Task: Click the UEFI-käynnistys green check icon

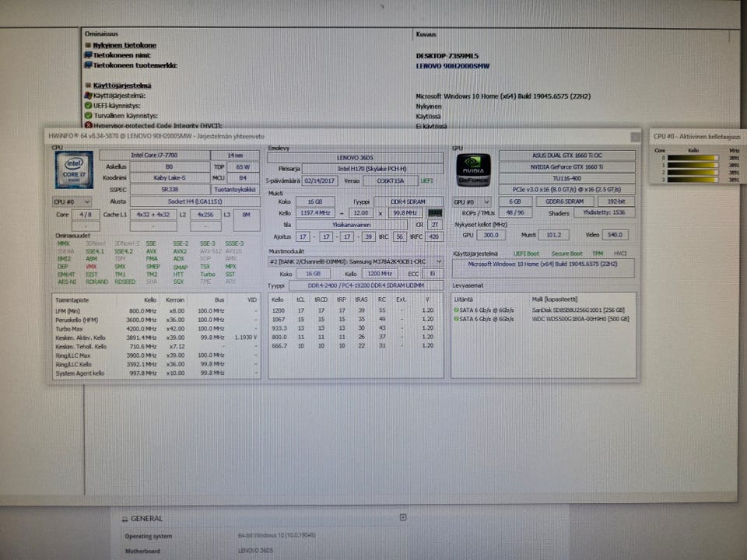Action: (x=88, y=106)
